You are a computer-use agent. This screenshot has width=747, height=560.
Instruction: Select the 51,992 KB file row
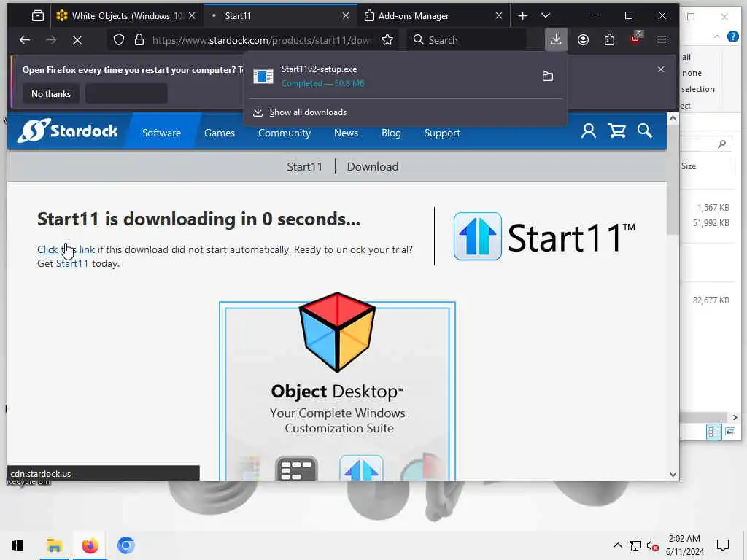711,223
